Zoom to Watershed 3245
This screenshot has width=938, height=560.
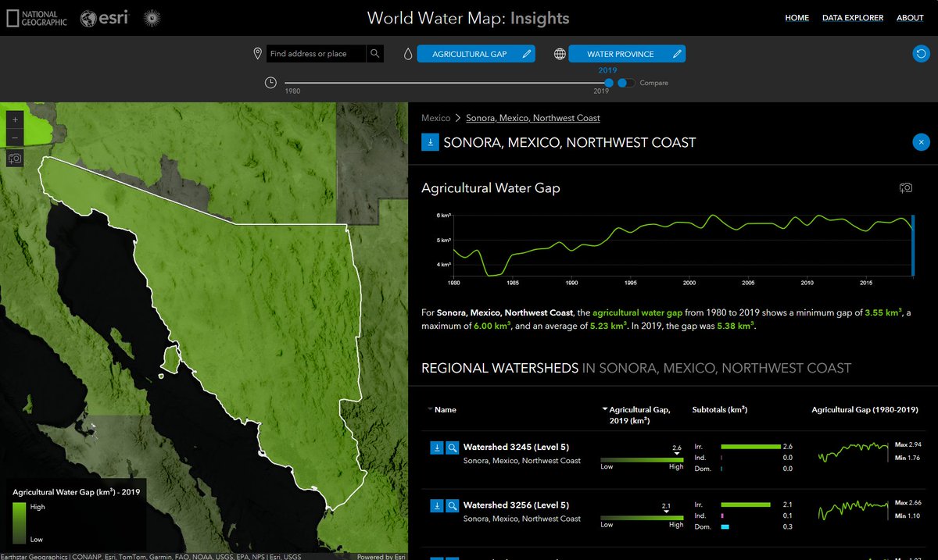pos(452,448)
